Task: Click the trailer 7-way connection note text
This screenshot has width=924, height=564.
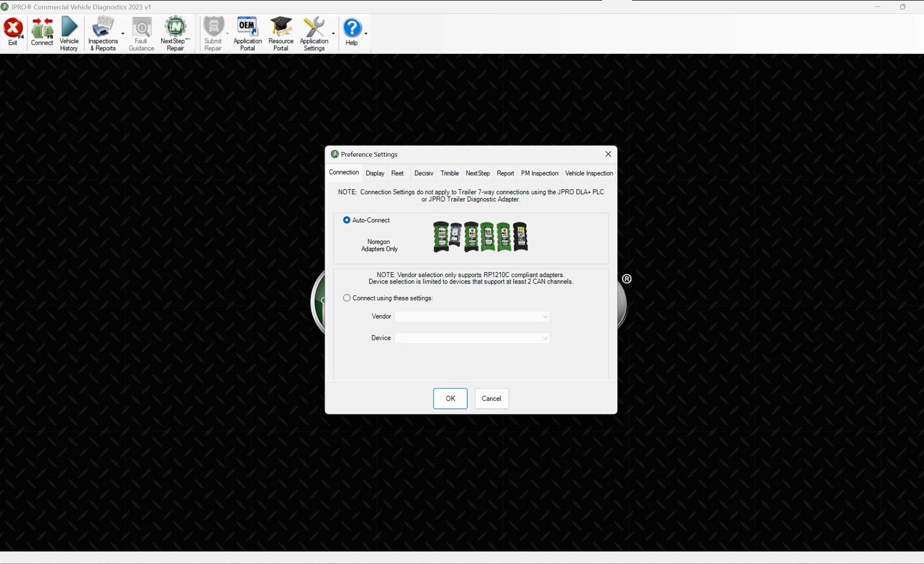Action: 471,196
